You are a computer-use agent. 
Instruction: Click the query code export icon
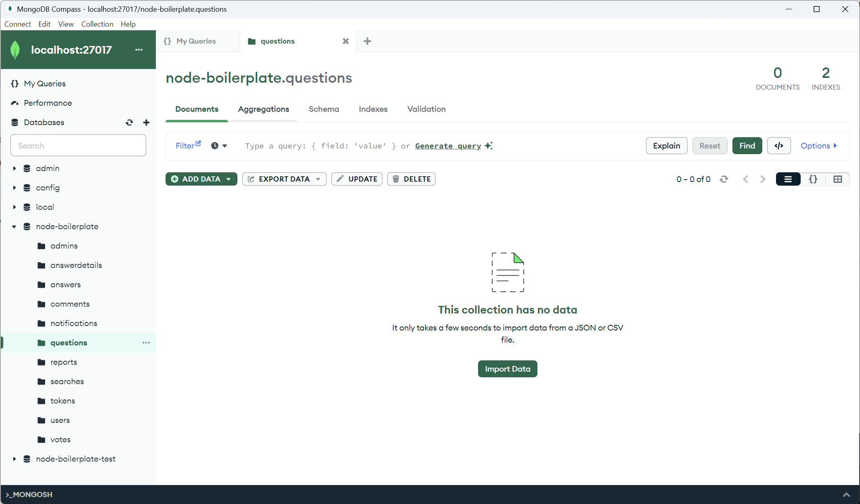778,146
